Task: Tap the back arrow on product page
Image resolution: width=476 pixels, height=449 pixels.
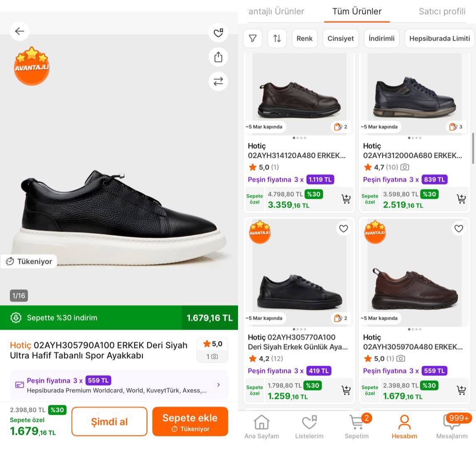Action: click(20, 31)
